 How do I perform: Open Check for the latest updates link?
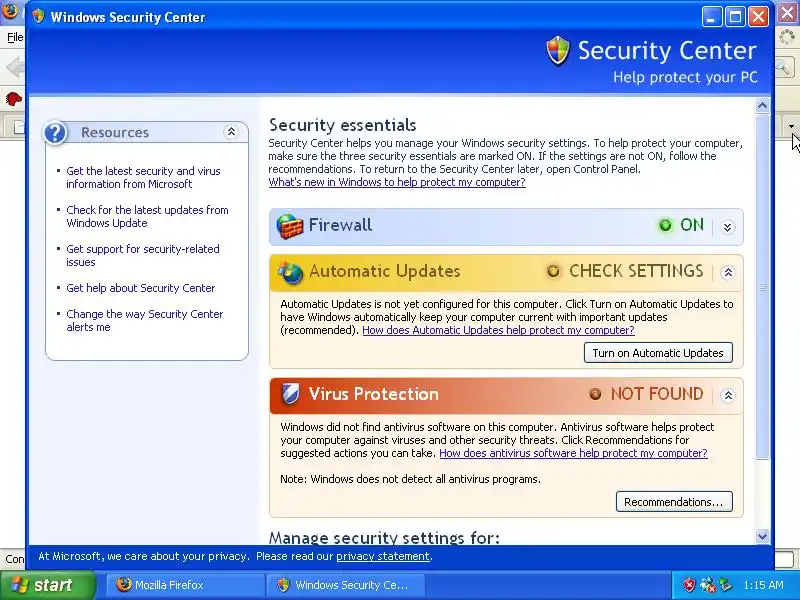point(147,216)
